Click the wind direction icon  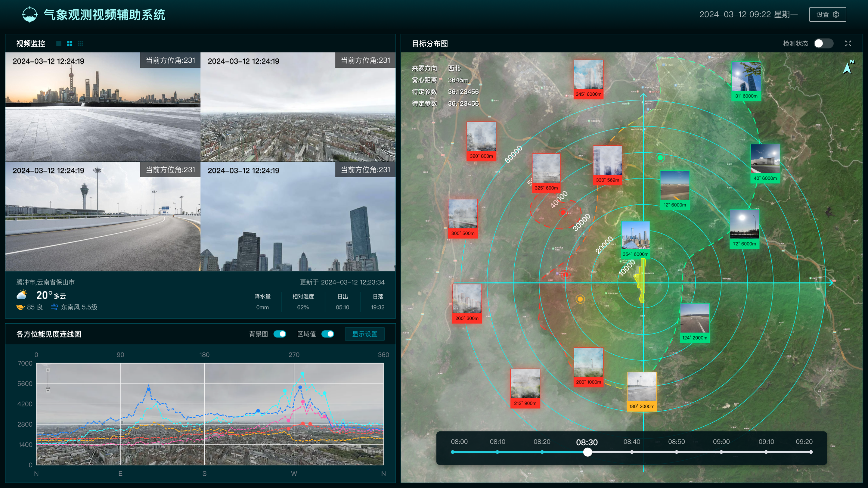(x=54, y=307)
